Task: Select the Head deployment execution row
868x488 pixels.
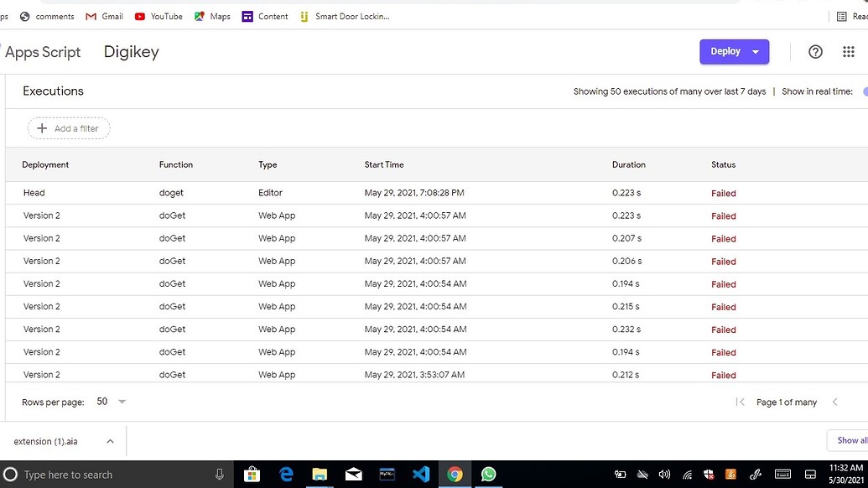Action: click(437, 193)
